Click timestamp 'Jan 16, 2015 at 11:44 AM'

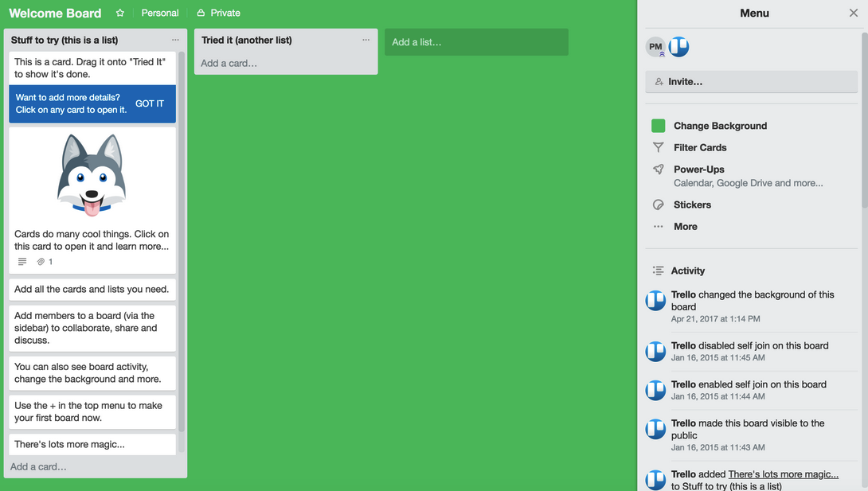(718, 396)
